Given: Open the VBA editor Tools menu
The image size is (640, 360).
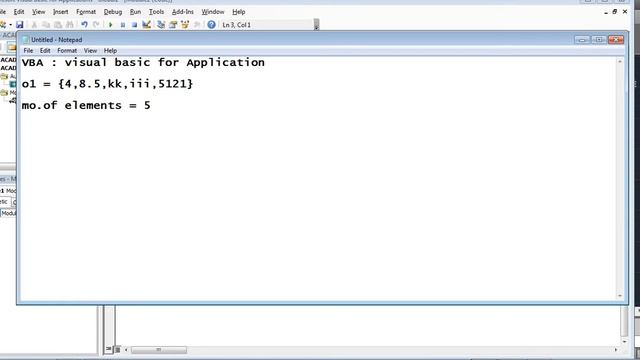Looking at the screenshot, I should [156, 12].
